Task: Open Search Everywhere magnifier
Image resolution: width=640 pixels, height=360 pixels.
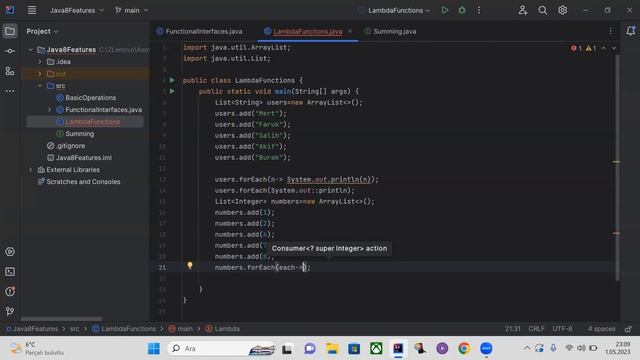Action: [x=542, y=10]
